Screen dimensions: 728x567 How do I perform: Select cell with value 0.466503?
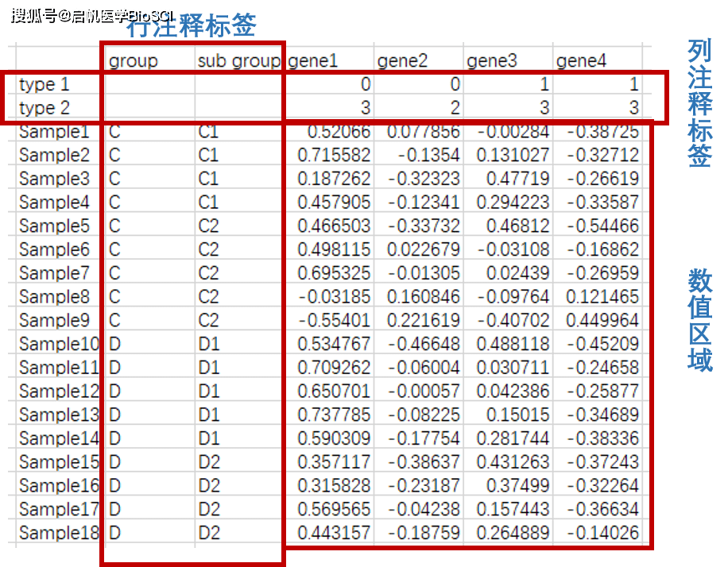coord(335,226)
